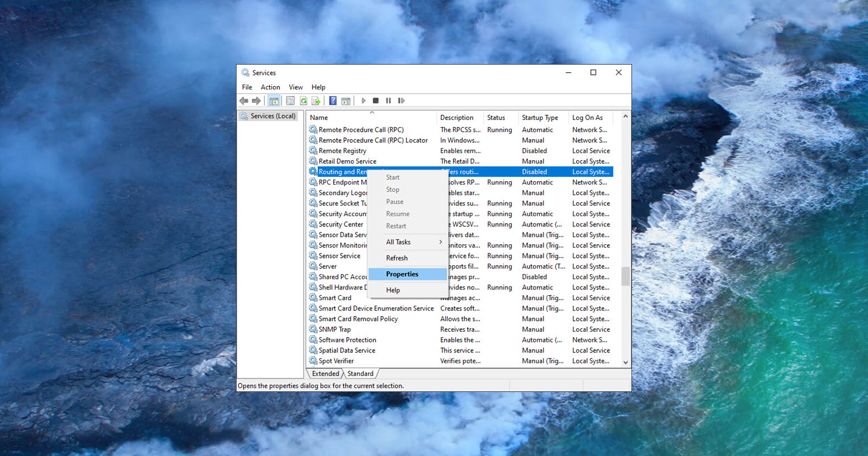Open the Properties toolbar icon

pos(290,101)
